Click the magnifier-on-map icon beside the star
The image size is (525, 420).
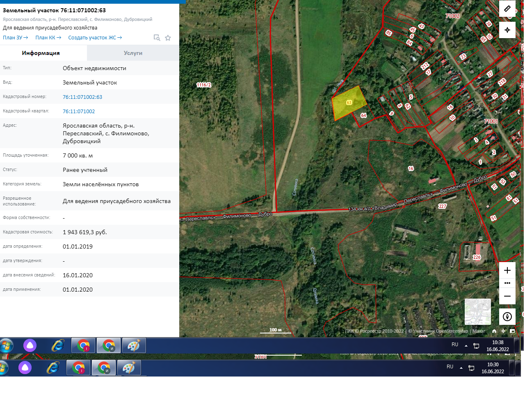pyautogui.click(x=157, y=38)
